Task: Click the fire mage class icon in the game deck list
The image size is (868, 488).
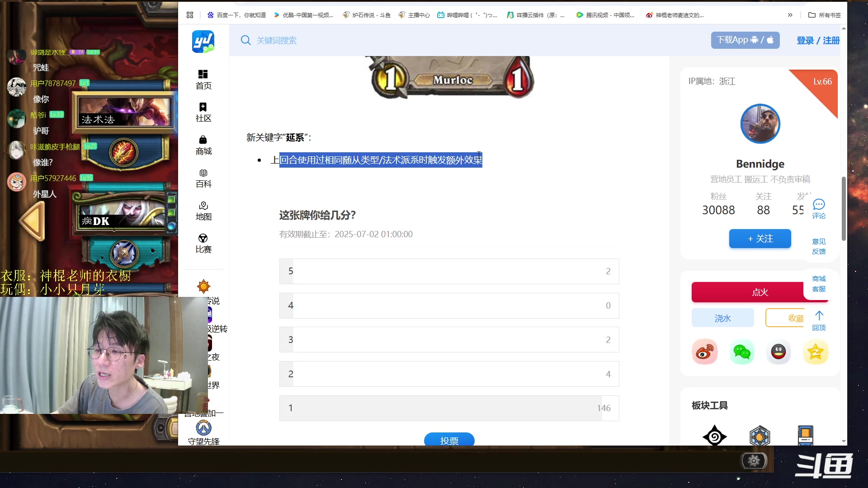Action: pos(123,153)
